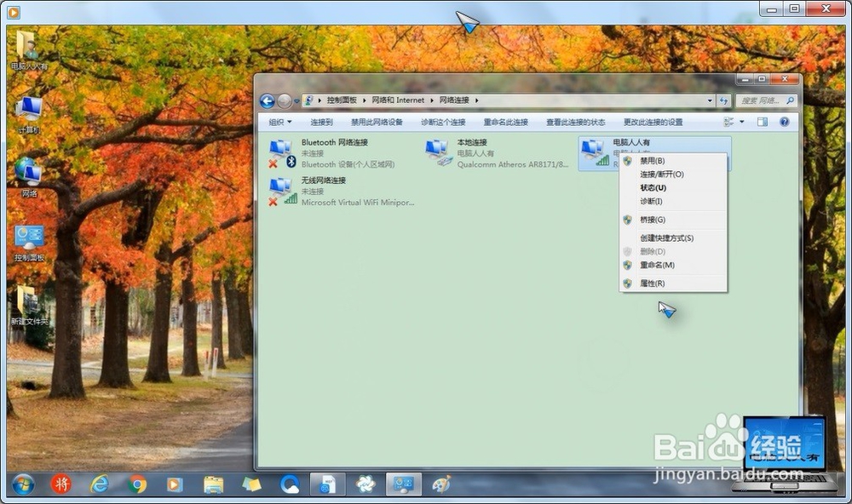Screen dimensions: 852x504
Task: Open Google Chrome from taskbar
Action: 137,484
